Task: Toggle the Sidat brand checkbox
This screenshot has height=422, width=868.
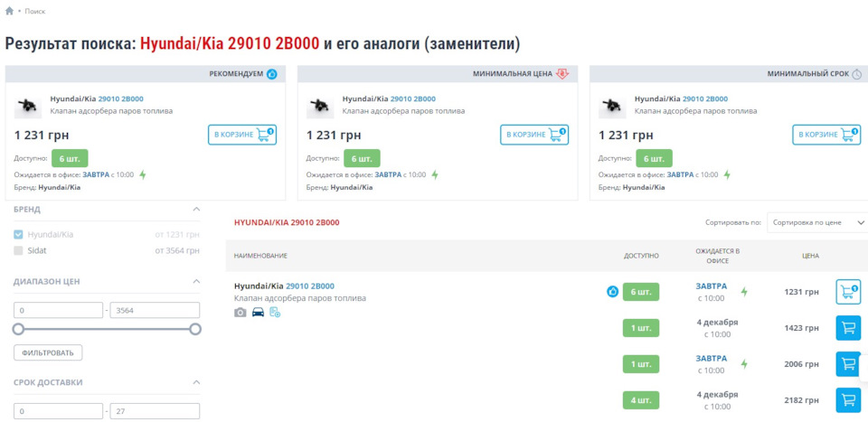Action: (18, 250)
